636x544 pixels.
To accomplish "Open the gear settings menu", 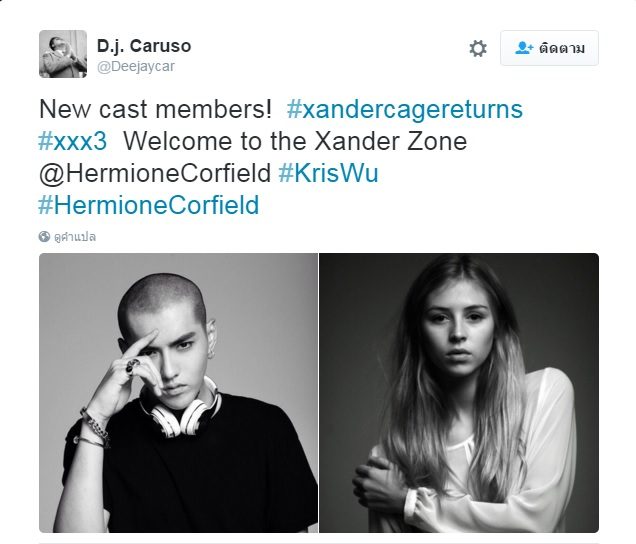I will [x=478, y=48].
